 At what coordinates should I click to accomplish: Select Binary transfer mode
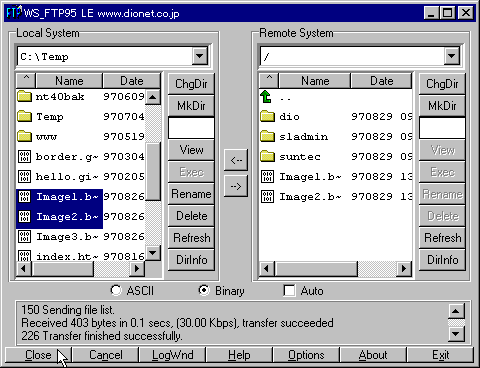click(204, 290)
